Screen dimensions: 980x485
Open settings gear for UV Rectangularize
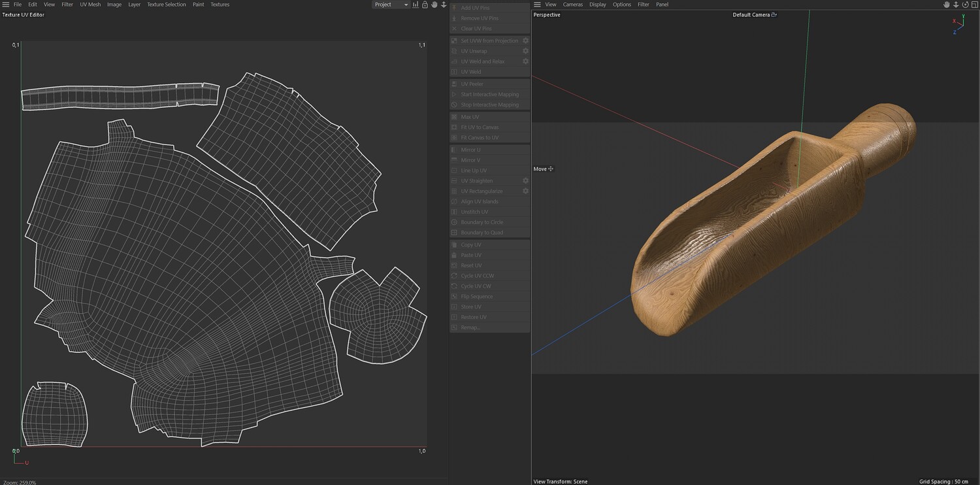point(525,191)
